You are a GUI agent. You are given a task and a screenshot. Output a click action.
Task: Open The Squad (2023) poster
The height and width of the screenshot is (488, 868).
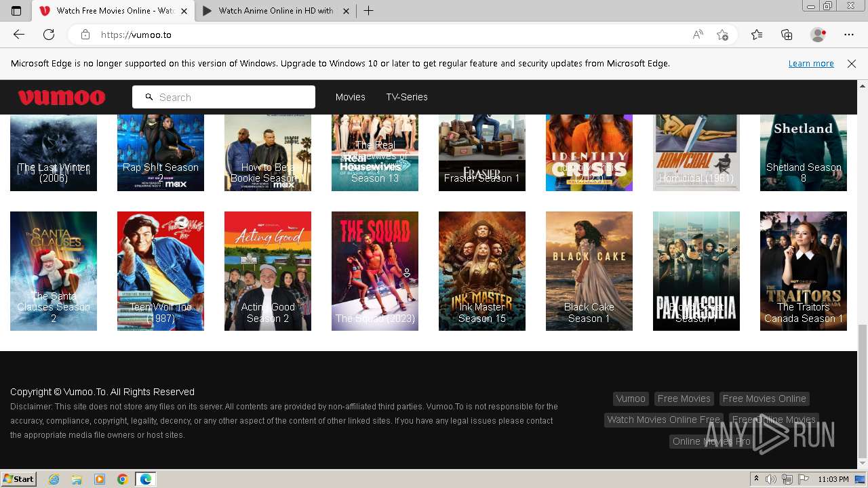(375, 271)
